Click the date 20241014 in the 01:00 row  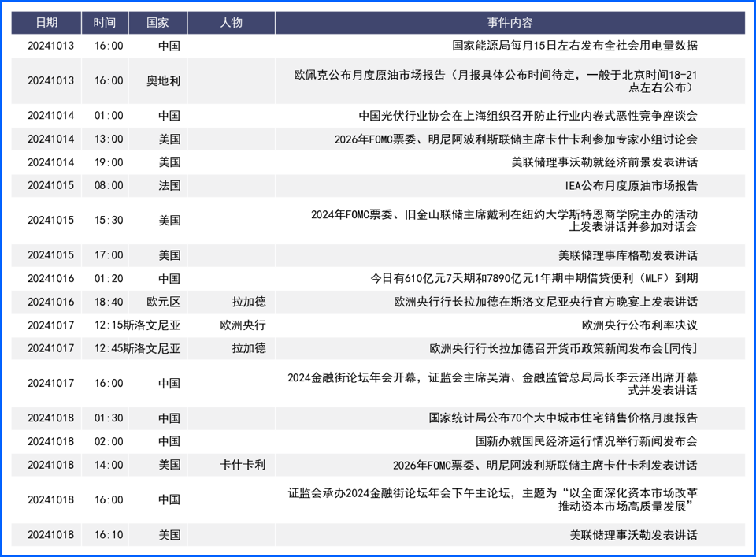(x=50, y=116)
